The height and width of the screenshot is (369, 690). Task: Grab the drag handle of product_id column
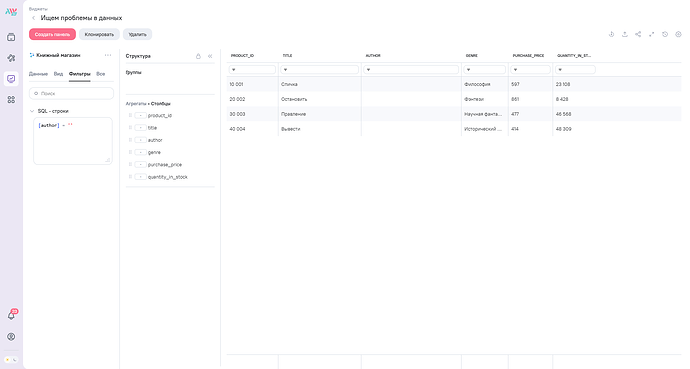(130, 115)
